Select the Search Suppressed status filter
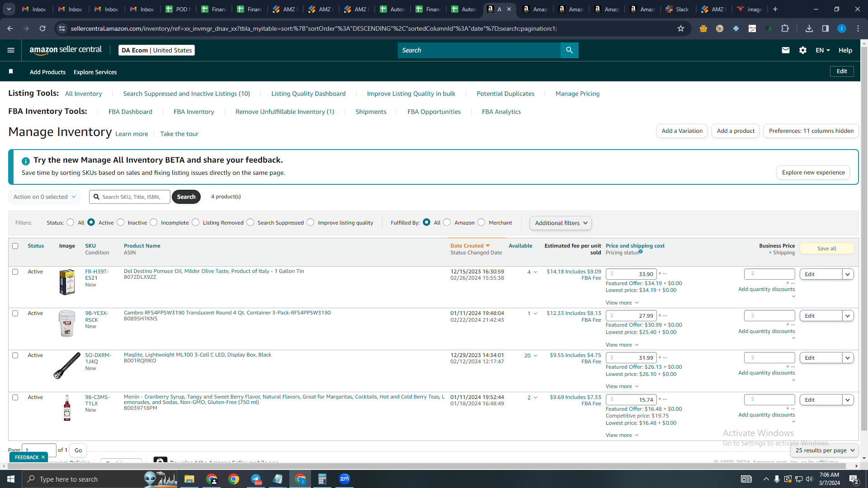 click(x=250, y=222)
